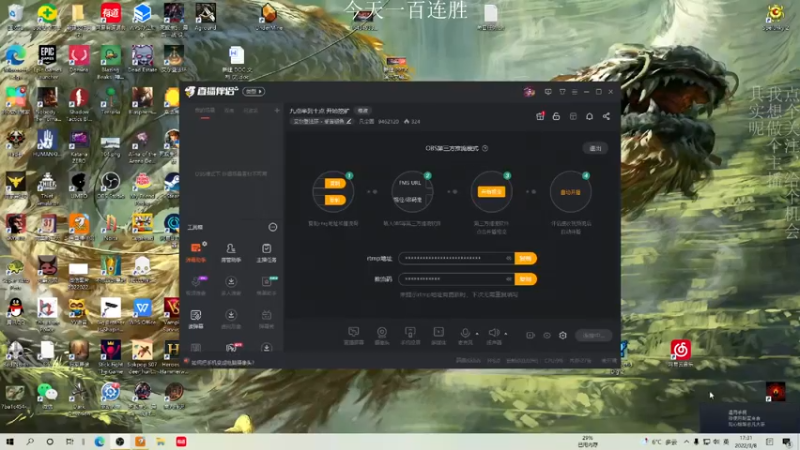This screenshot has width=800, height=450.
Task: Open the Recycle Bin desktop icon
Action: tap(16, 18)
